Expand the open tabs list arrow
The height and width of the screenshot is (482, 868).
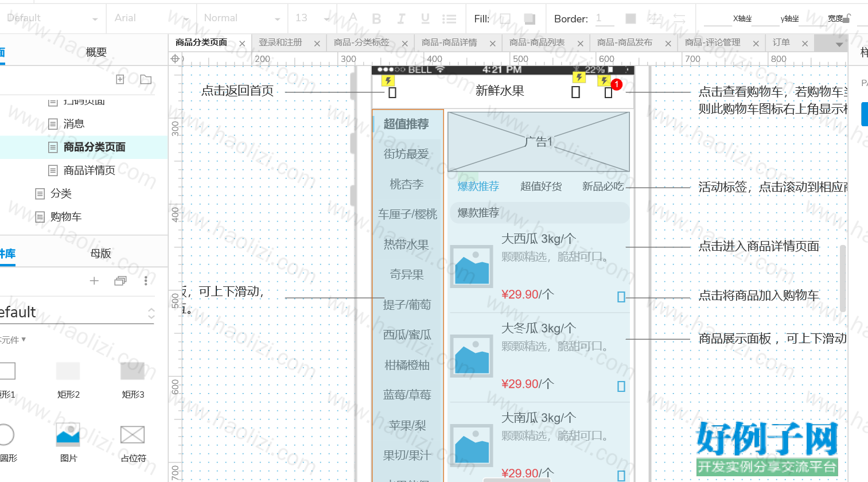[839, 44]
